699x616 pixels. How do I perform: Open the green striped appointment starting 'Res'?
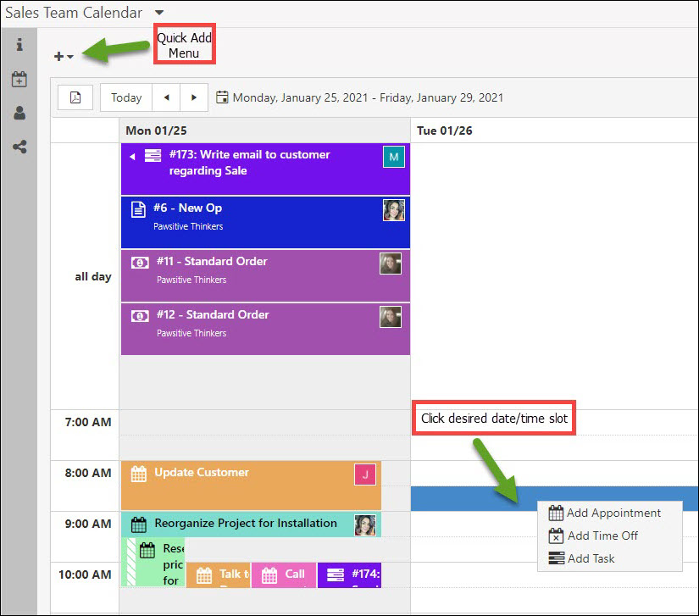pyautogui.click(x=153, y=562)
